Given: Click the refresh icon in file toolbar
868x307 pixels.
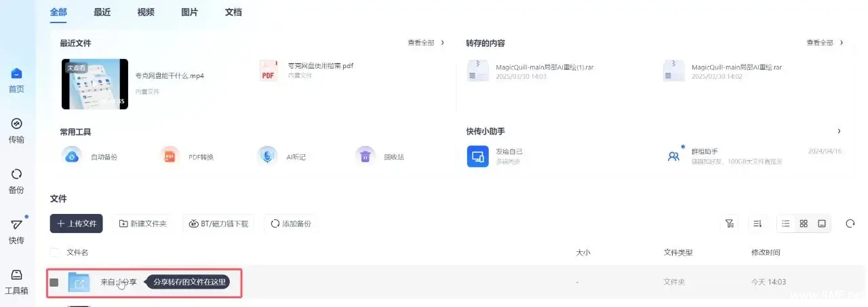Looking at the screenshot, I should tap(850, 223).
